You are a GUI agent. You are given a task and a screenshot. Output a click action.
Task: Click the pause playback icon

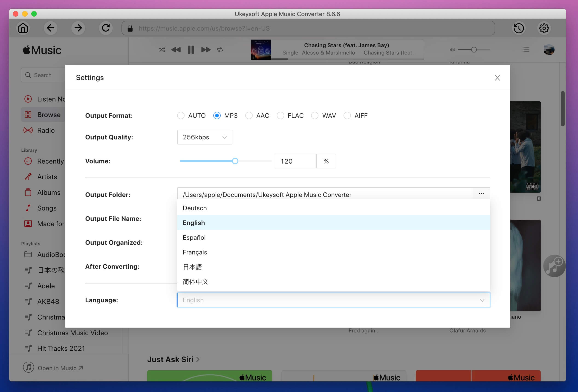point(191,49)
